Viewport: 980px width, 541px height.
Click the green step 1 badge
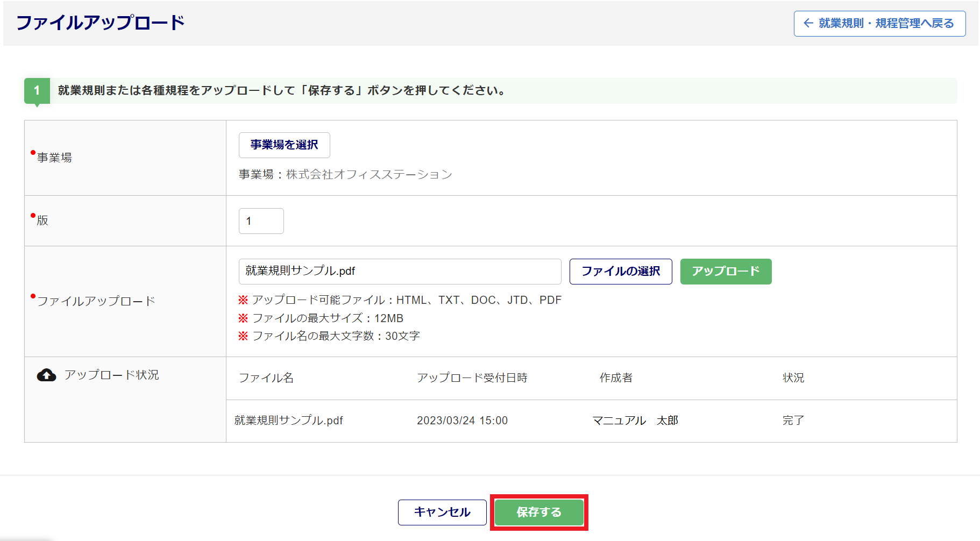(37, 90)
